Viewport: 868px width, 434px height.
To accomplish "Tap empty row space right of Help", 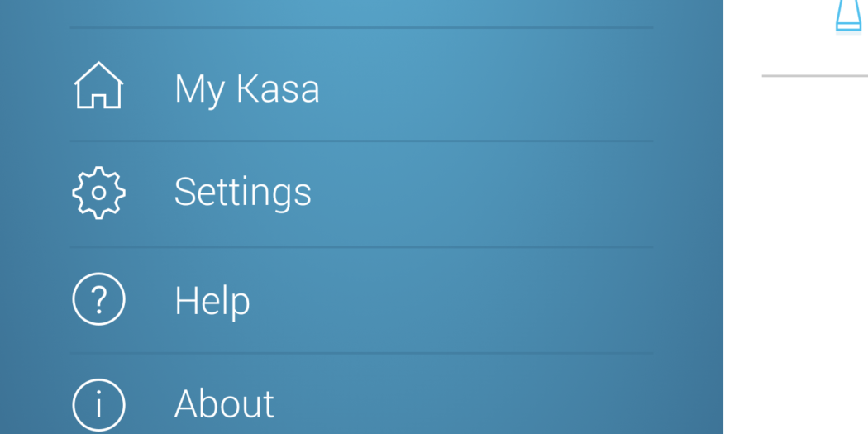I will tap(496, 300).
